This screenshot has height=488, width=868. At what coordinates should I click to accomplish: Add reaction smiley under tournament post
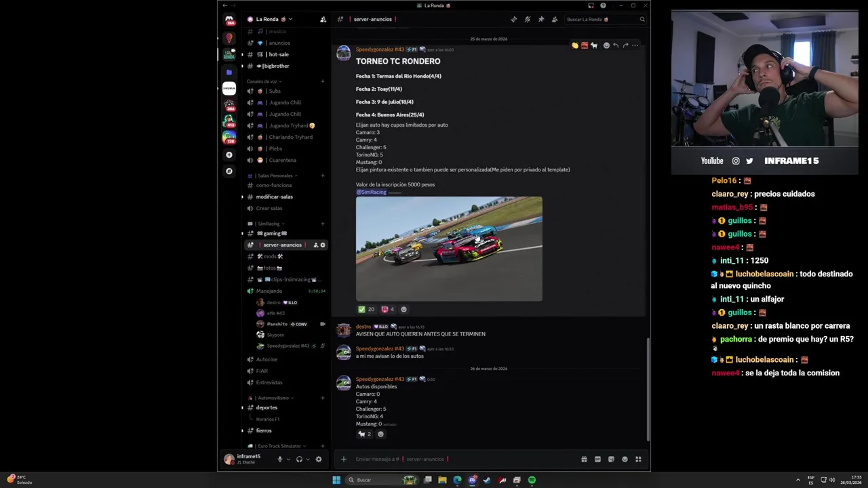pos(403,309)
